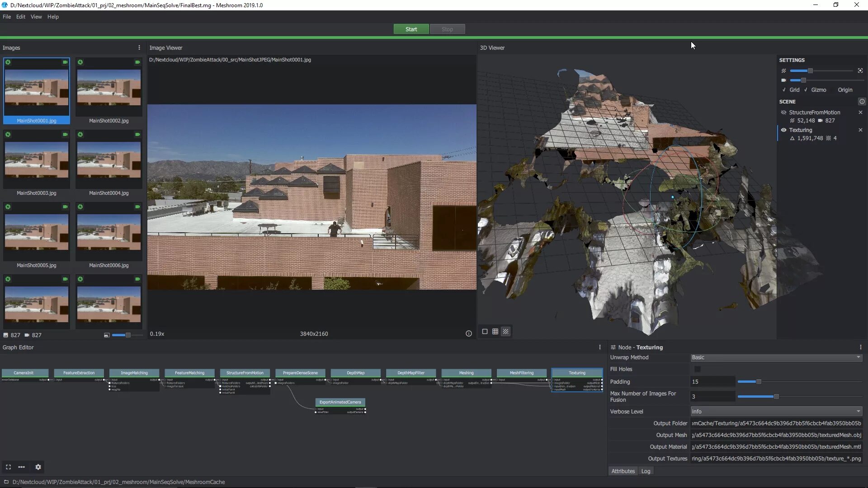Open the View menu
This screenshot has width=868, height=488.
click(x=36, y=17)
